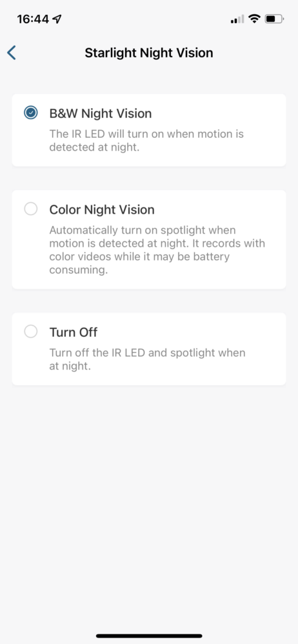Tap the turn off IR LED description
This screenshot has height=644, width=298.
pos(147,359)
